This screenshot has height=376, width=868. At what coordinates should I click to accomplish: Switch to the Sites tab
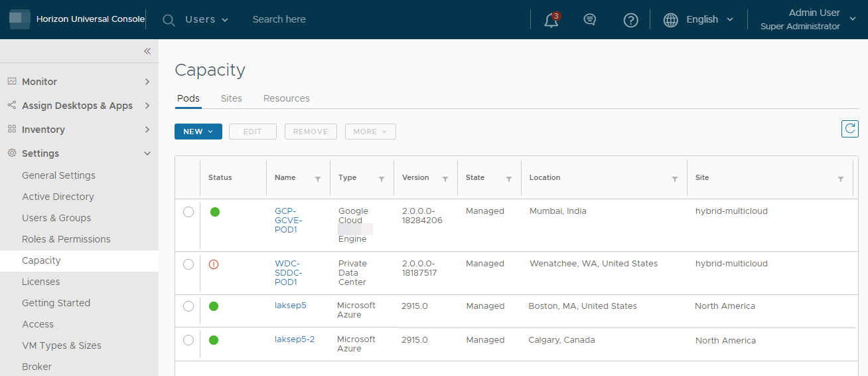pos(232,98)
